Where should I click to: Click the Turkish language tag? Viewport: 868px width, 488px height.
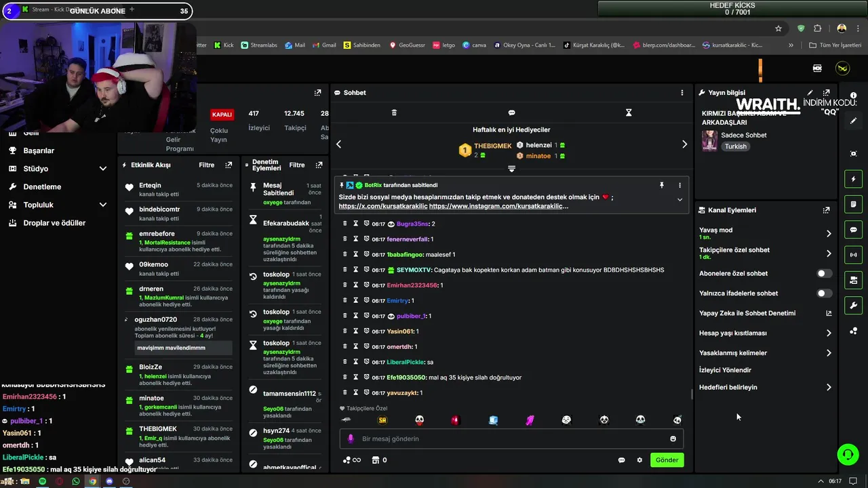tap(735, 146)
